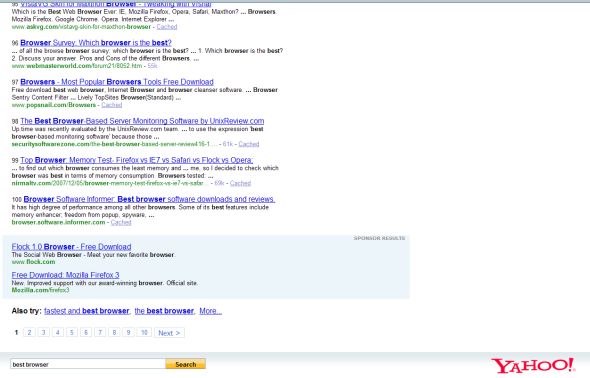Screen dimensions: 590x378
Task: Open Flock 1.0 Browser sponsored link
Action: (x=71, y=247)
